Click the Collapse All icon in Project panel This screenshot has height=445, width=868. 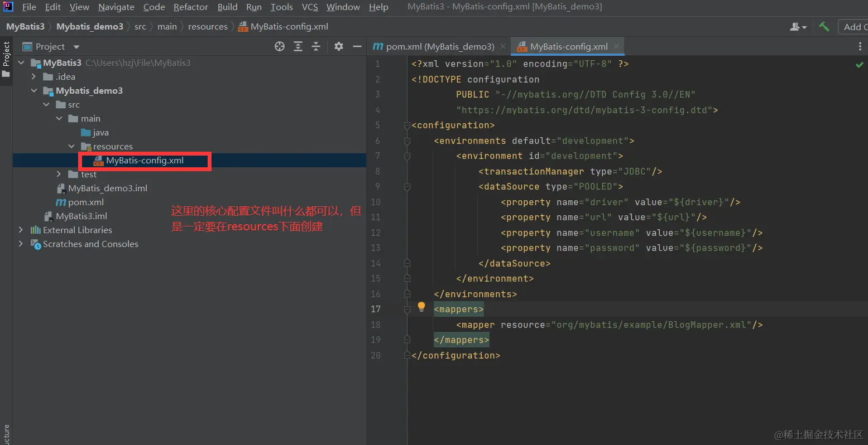click(x=316, y=46)
